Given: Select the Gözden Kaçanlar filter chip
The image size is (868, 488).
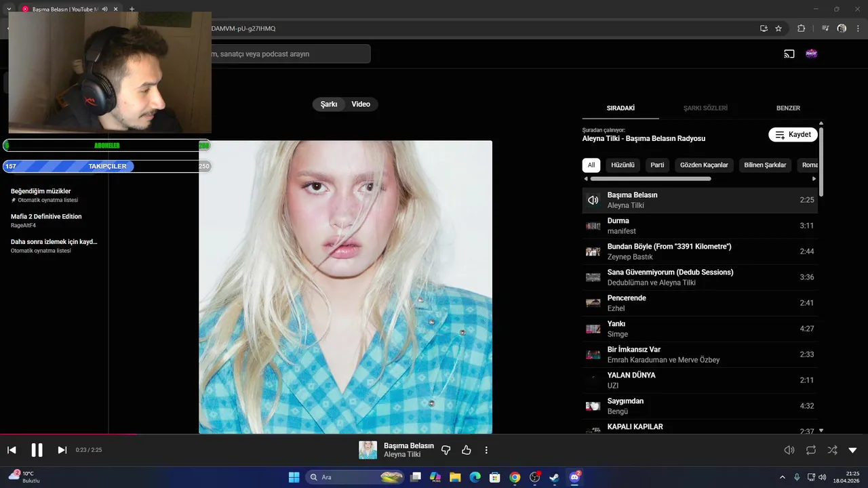Looking at the screenshot, I should (x=704, y=165).
